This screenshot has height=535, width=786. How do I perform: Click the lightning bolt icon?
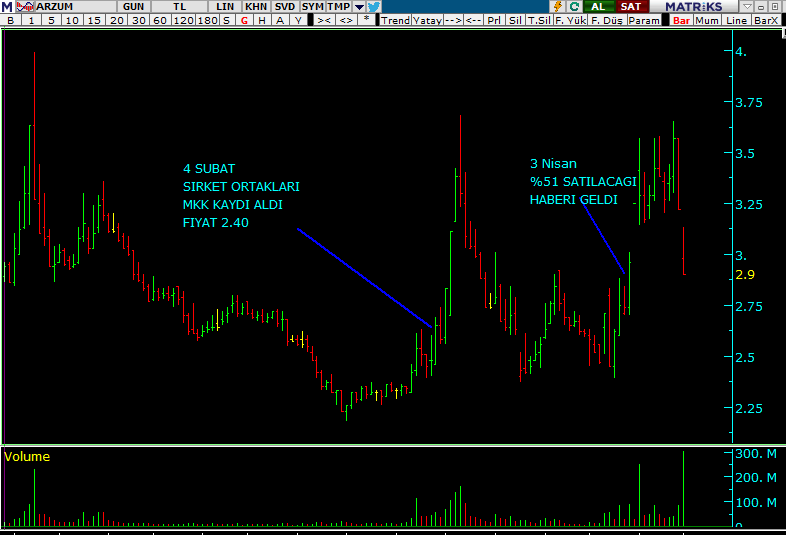[x=560, y=6]
